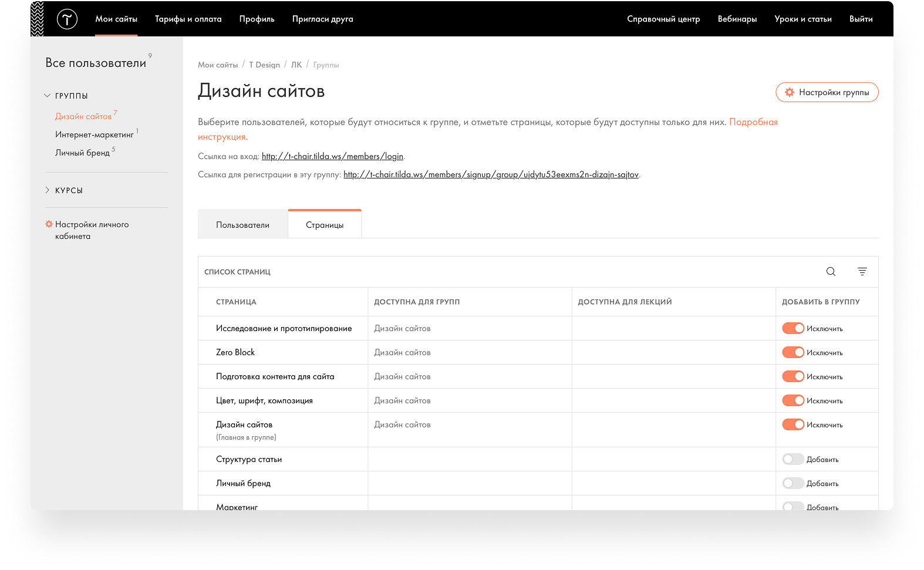
Task: Turn on the Личный бренд page toggle
Action: (x=793, y=483)
